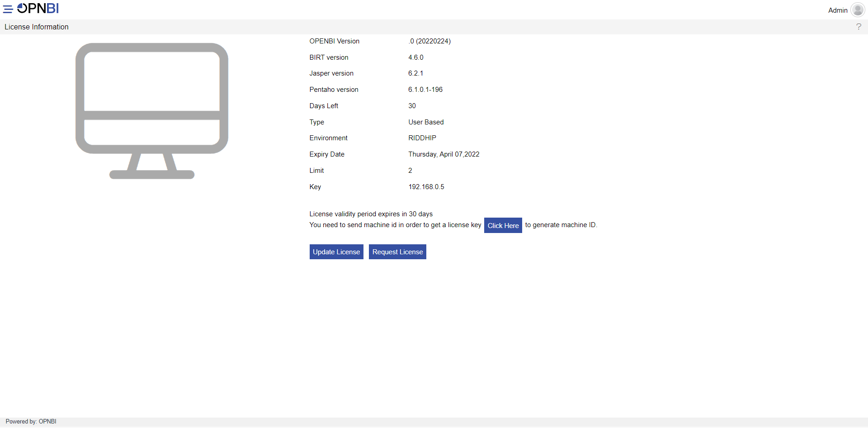The width and height of the screenshot is (868, 428).
Task: Click the help question mark icon
Action: click(859, 27)
